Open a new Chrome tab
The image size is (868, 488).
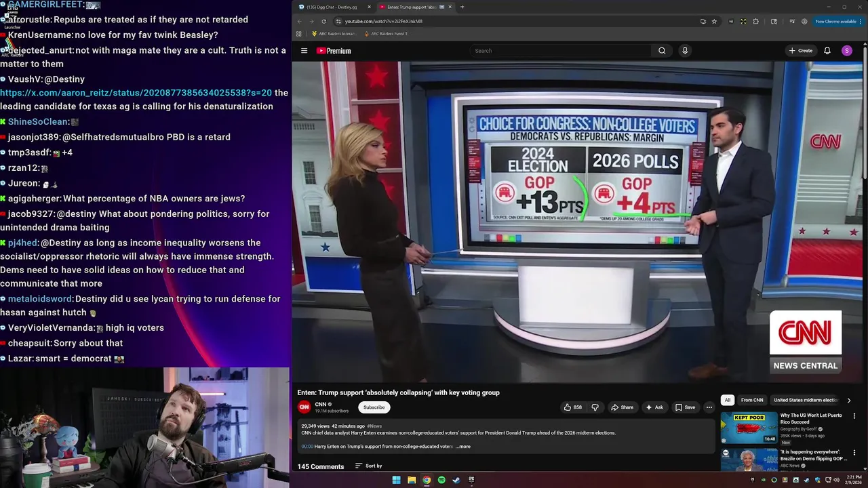(462, 7)
